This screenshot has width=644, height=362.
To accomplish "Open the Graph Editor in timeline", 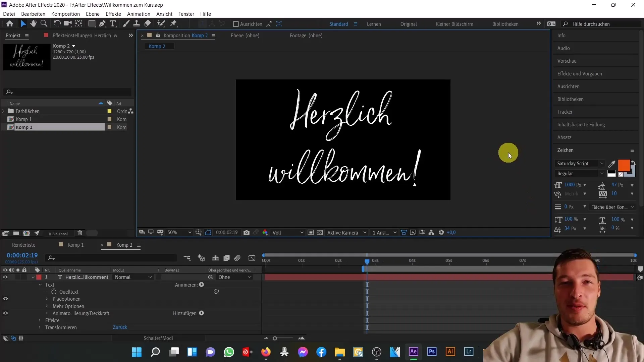I will (x=252, y=258).
